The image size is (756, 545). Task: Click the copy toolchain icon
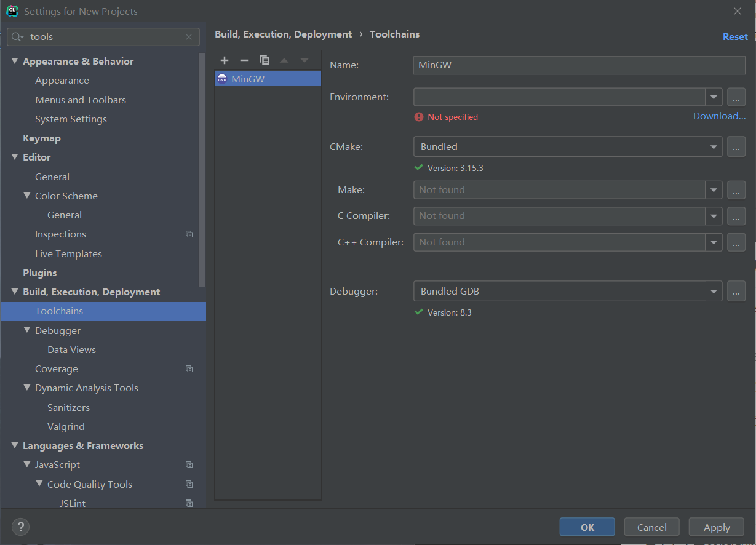(265, 60)
